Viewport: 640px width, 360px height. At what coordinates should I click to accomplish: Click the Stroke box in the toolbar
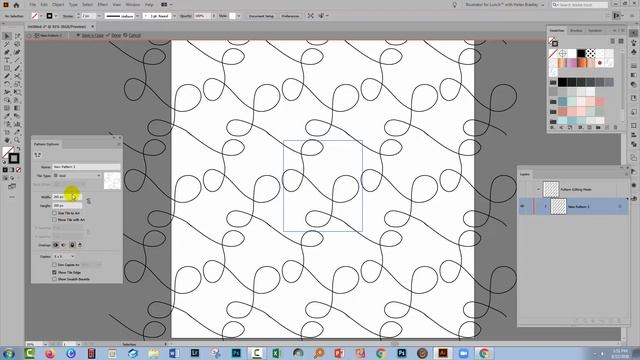[13, 158]
